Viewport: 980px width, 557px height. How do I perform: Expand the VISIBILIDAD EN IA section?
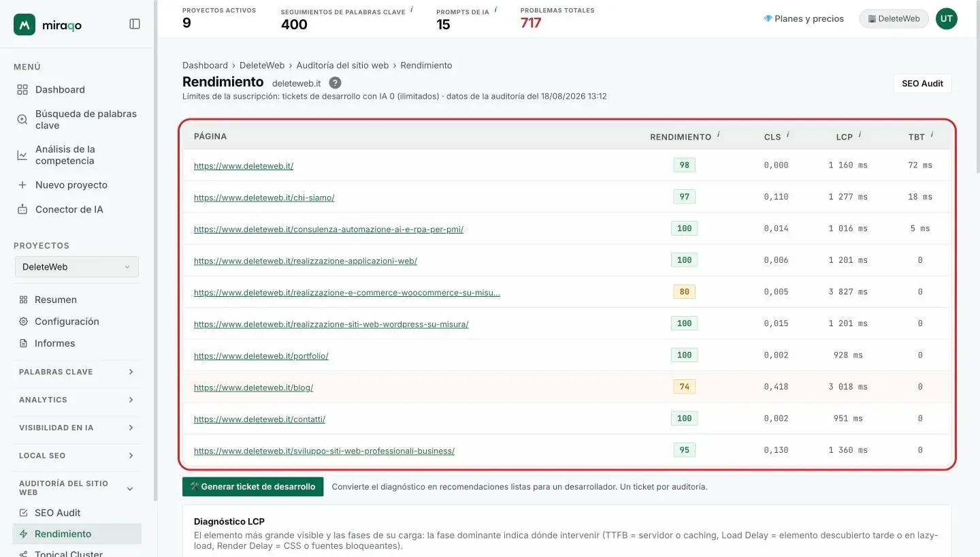[x=77, y=428]
